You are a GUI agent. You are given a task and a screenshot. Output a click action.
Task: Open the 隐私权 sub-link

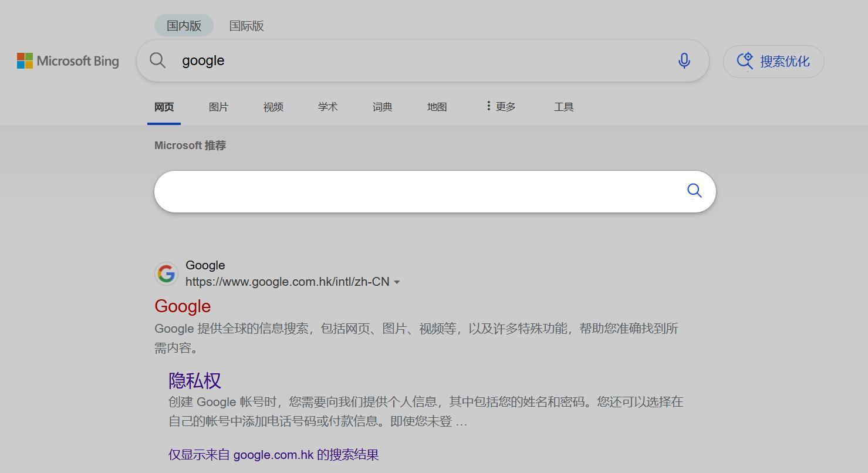195,380
